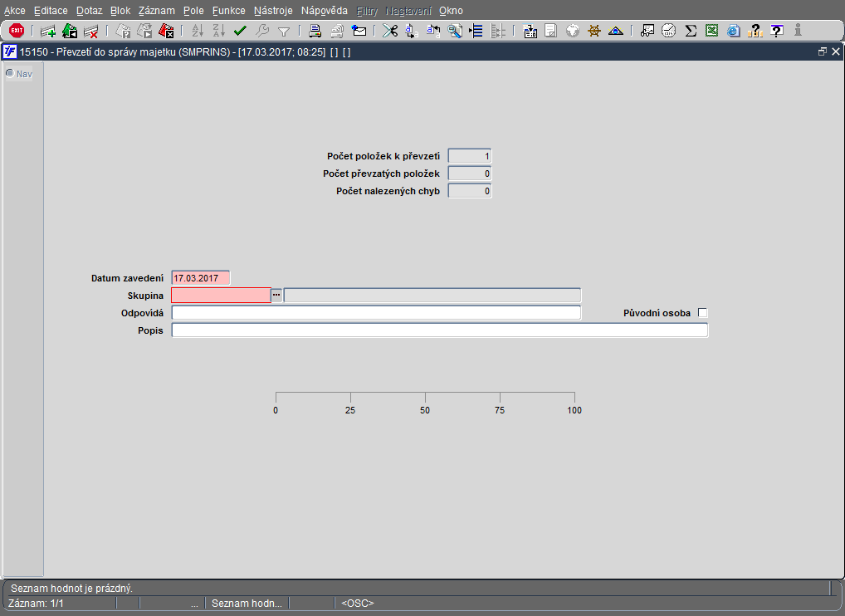Click the red cancel query icon
The width and height of the screenshot is (845, 616).
166,32
